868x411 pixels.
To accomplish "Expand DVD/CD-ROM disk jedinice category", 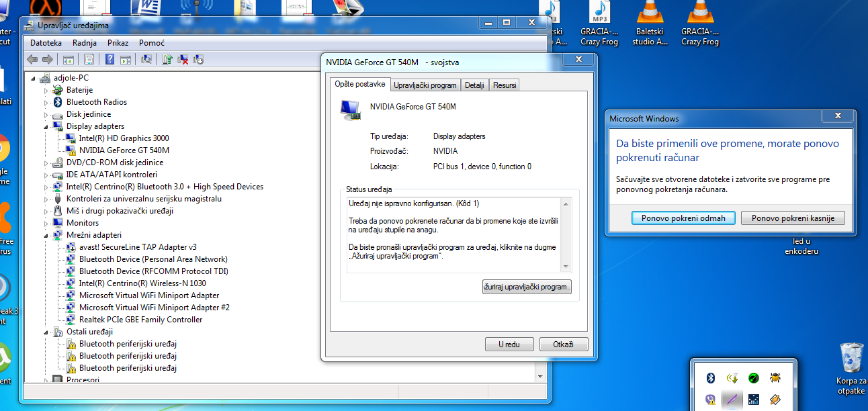I will point(46,163).
